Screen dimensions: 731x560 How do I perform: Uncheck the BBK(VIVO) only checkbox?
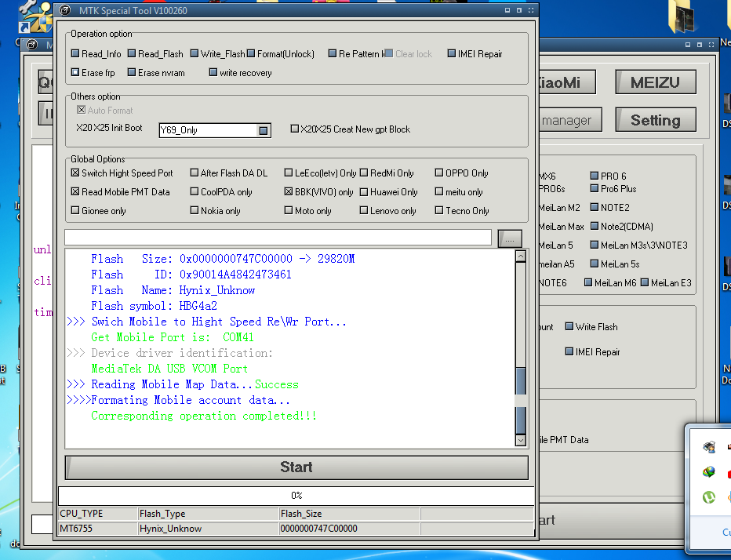click(x=289, y=192)
